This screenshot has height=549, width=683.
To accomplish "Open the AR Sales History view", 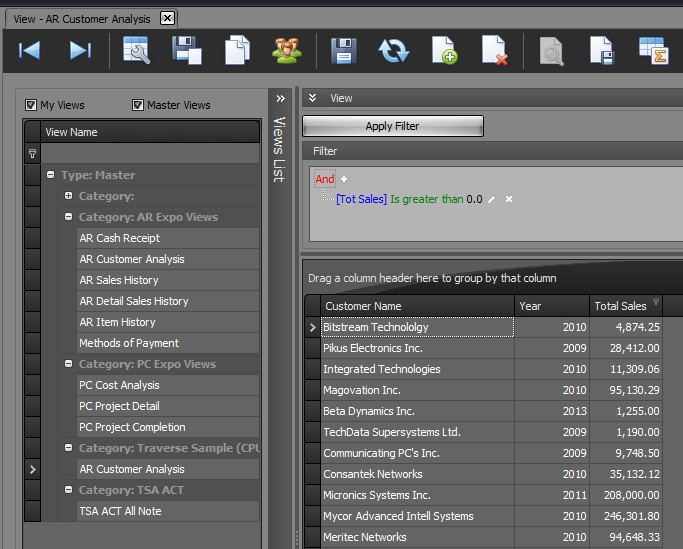I will point(168,280).
